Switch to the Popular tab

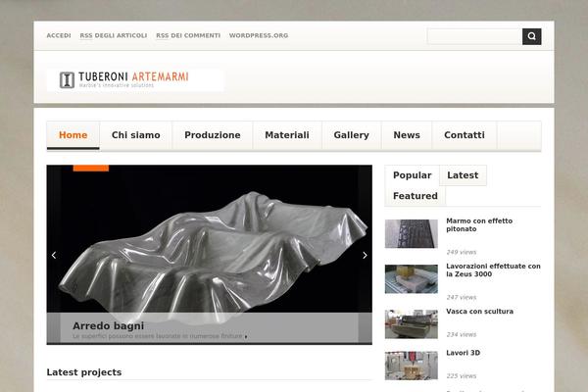click(x=413, y=175)
